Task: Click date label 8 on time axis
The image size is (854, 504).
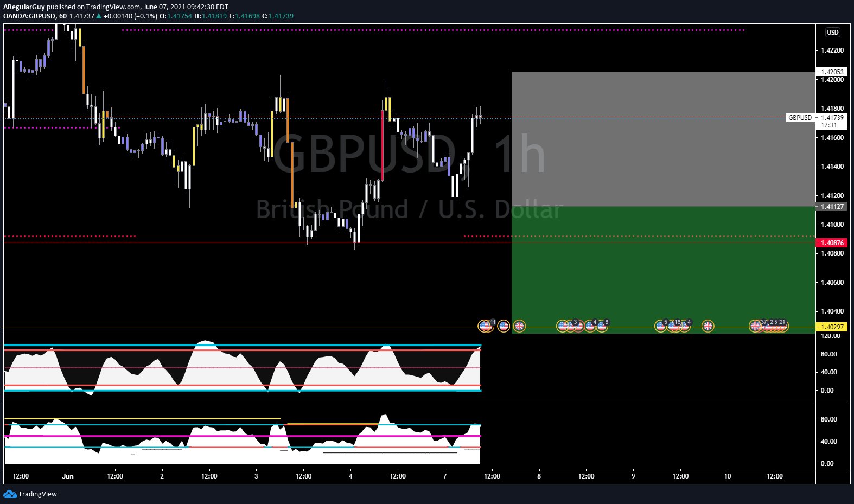Action: (x=539, y=476)
